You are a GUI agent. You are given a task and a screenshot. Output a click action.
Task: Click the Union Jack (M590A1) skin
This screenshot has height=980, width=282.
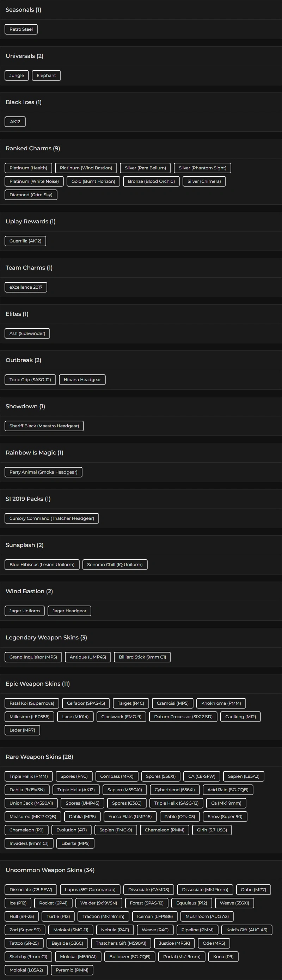31,803
